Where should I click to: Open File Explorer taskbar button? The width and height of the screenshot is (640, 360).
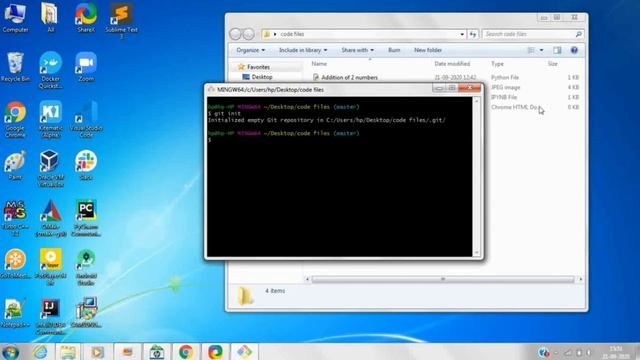pos(68,352)
